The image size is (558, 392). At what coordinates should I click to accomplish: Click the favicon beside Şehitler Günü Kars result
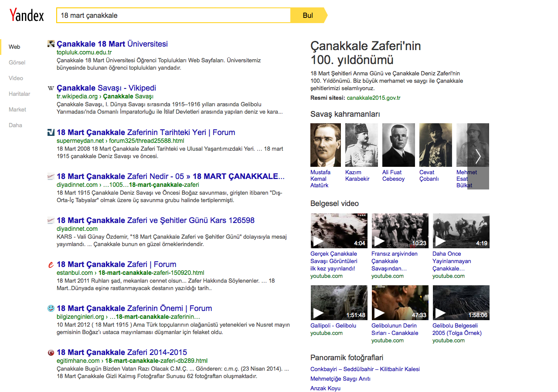(51, 220)
